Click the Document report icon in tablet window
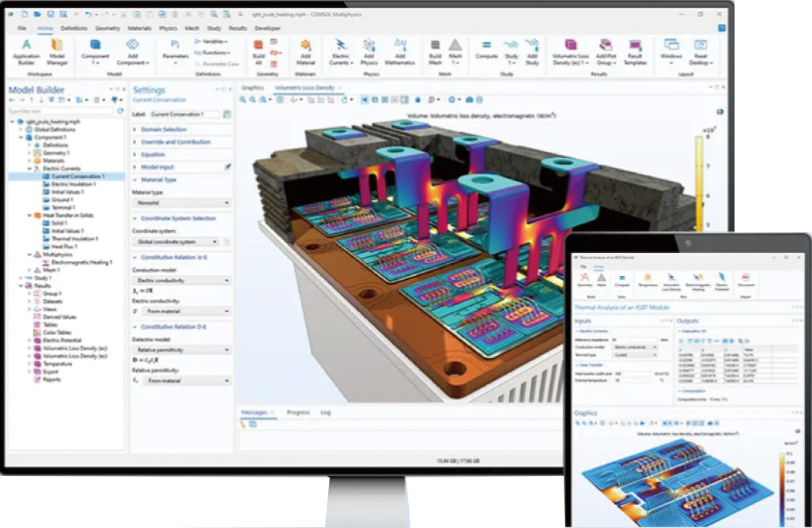The width and height of the screenshot is (812, 528). click(746, 280)
